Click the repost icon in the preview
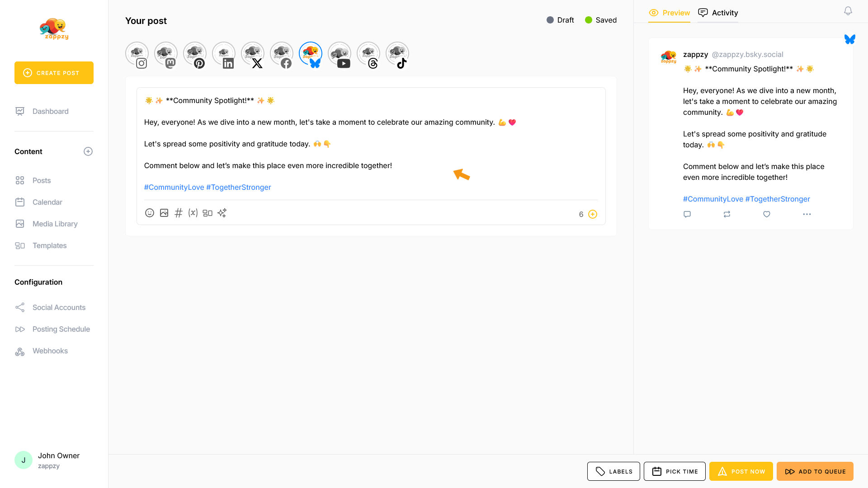This screenshot has height=488, width=868. [726, 214]
